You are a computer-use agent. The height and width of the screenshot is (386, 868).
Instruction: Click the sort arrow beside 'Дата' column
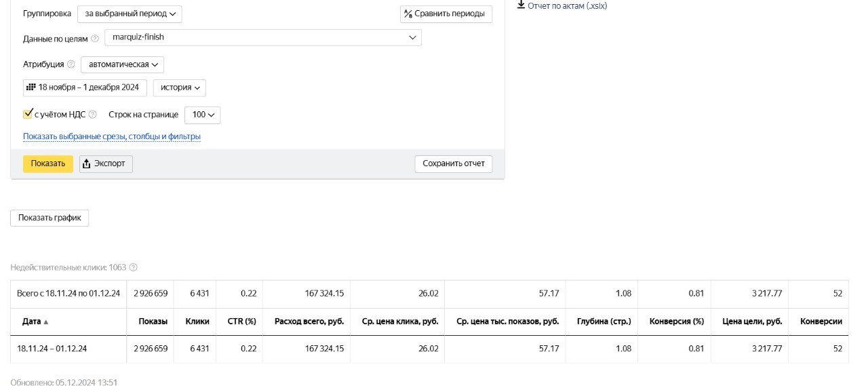[46, 322]
